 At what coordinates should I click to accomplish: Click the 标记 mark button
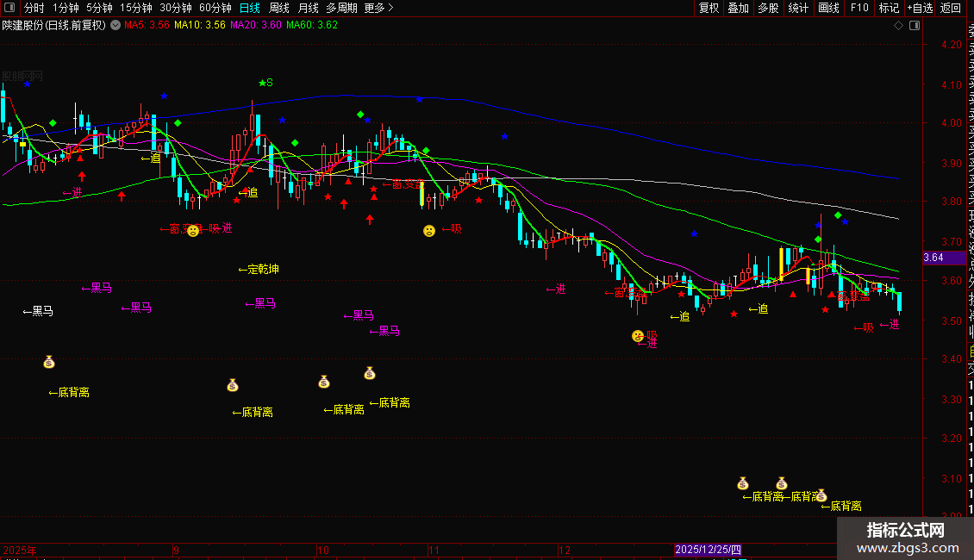point(889,8)
